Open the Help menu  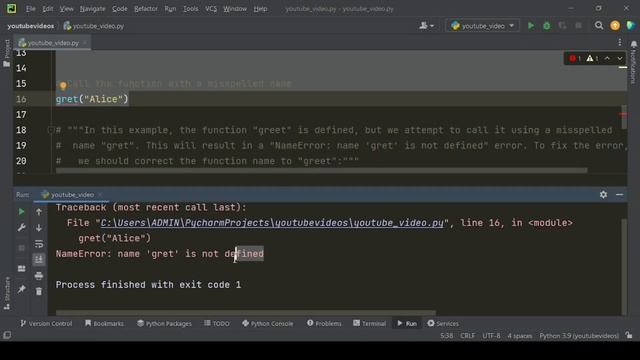tap(260, 9)
